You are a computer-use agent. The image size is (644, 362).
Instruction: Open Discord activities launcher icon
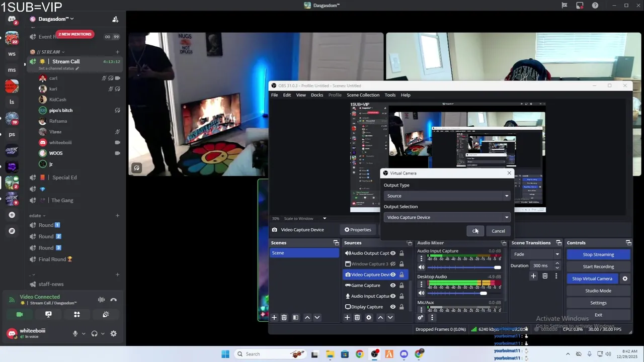77,314
